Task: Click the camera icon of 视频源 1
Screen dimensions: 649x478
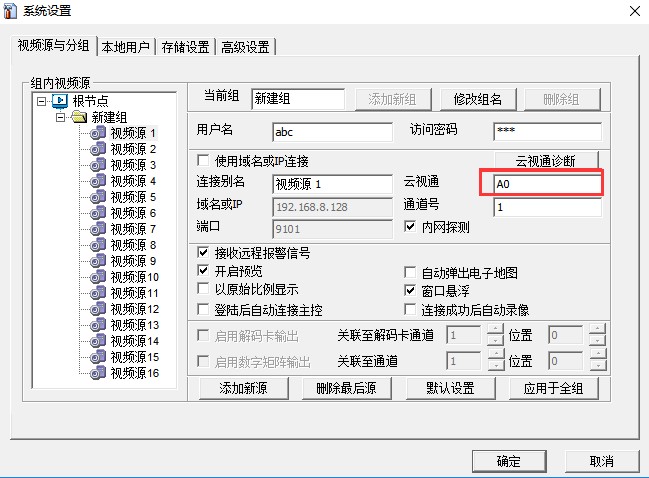Action: click(98, 132)
